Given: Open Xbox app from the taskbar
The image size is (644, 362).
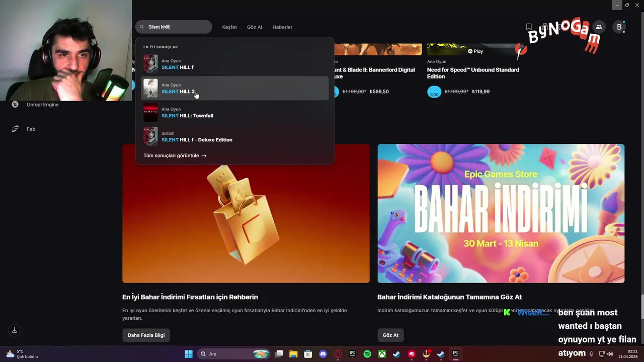Looking at the screenshot, I should pos(382,354).
